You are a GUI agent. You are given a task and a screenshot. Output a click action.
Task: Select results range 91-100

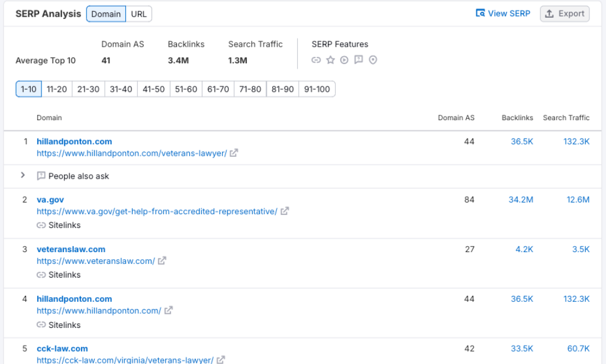pos(317,89)
